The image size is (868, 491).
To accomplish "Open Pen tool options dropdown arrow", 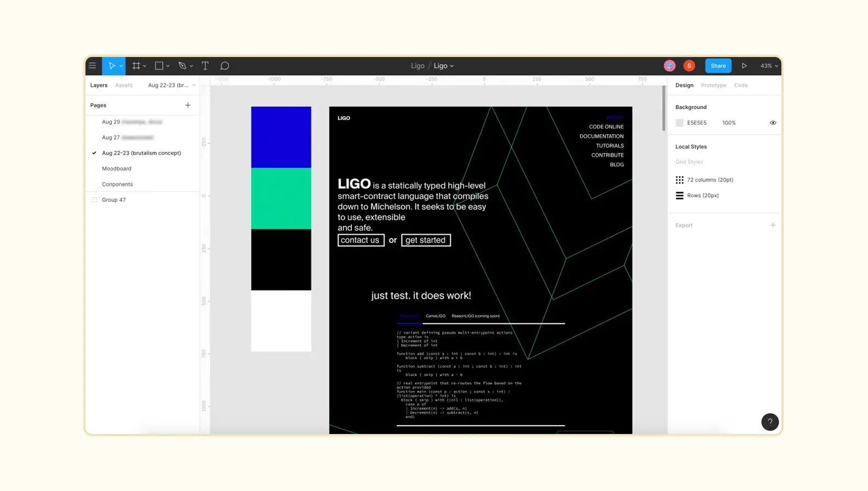I will 191,66.
